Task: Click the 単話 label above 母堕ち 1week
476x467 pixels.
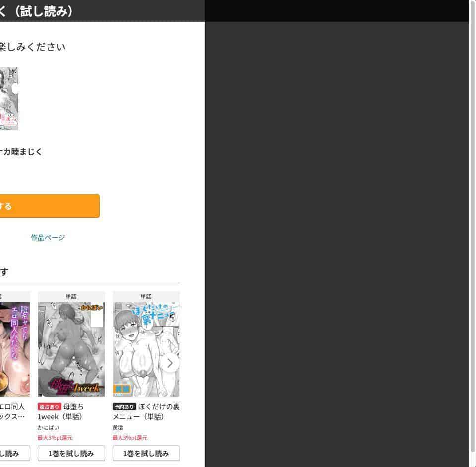Action: coord(71,297)
